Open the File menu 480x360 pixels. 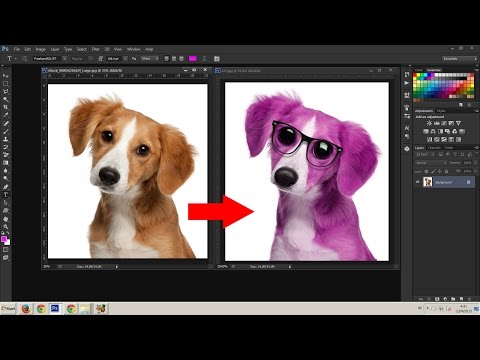coord(17,49)
